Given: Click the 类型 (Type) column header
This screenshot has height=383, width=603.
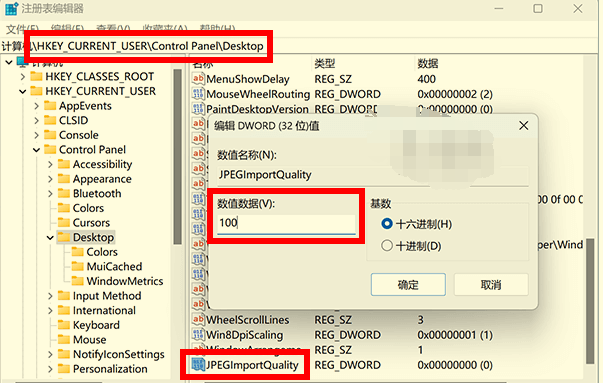Looking at the screenshot, I should click(x=325, y=63).
